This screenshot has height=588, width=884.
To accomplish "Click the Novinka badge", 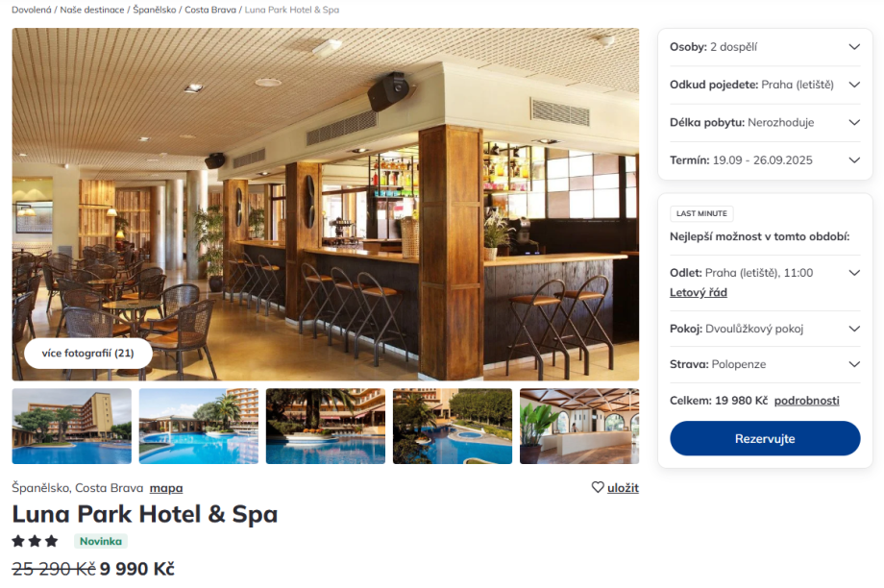I will (100, 541).
